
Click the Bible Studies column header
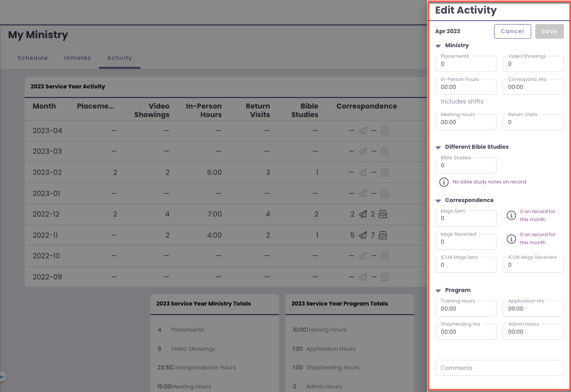[305, 110]
